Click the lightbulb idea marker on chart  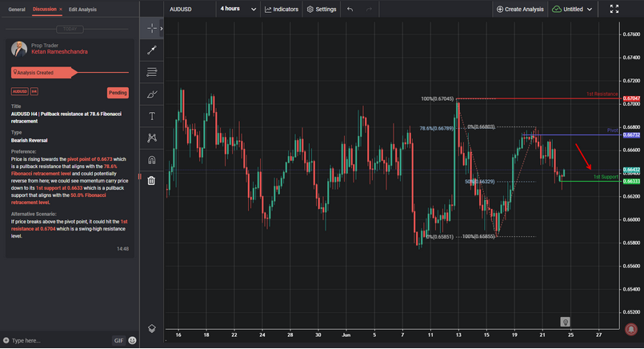pos(565,322)
